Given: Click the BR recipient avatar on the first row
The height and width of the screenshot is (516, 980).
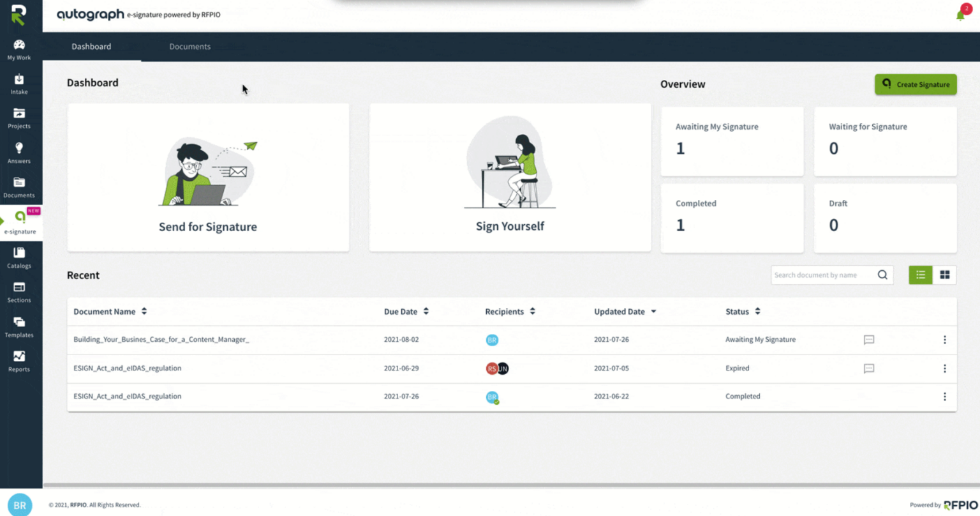Looking at the screenshot, I should [x=492, y=340].
